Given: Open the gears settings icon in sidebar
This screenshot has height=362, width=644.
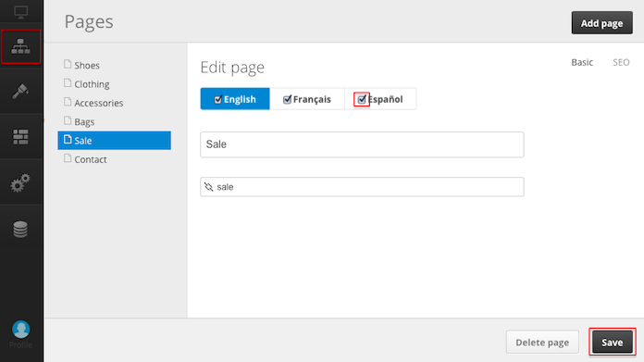Looking at the screenshot, I should click(20, 182).
